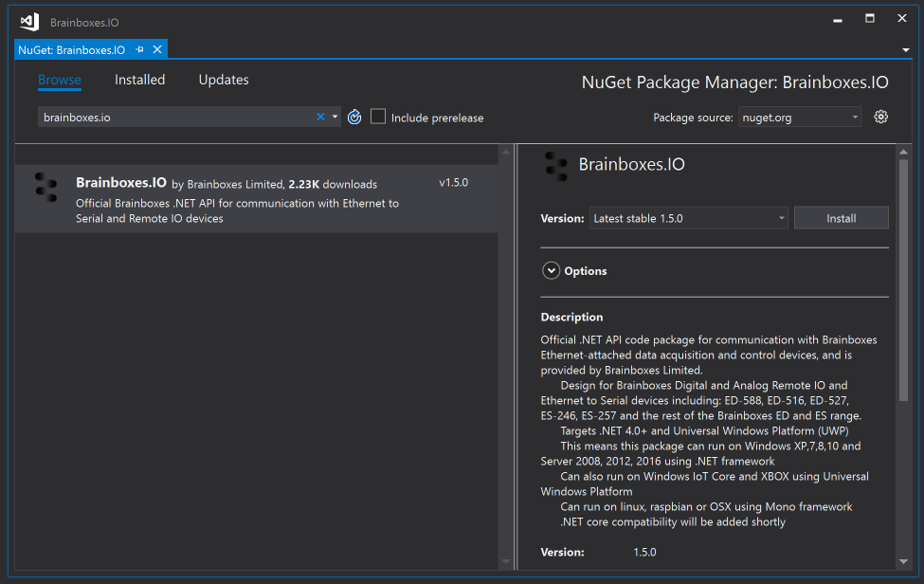Switch to the Installed tab
The width and height of the screenshot is (924, 584).
139,80
